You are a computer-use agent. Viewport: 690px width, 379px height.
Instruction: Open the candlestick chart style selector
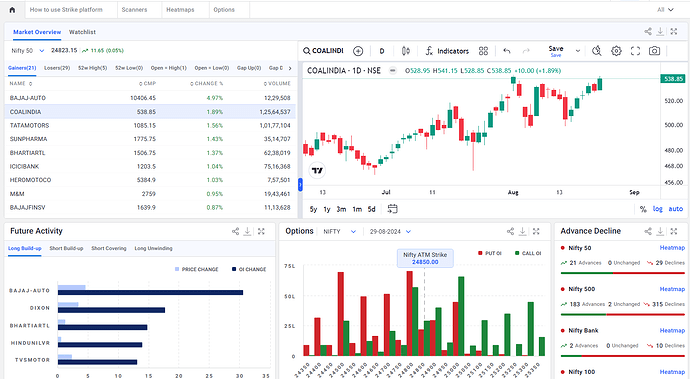coord(406,51)
